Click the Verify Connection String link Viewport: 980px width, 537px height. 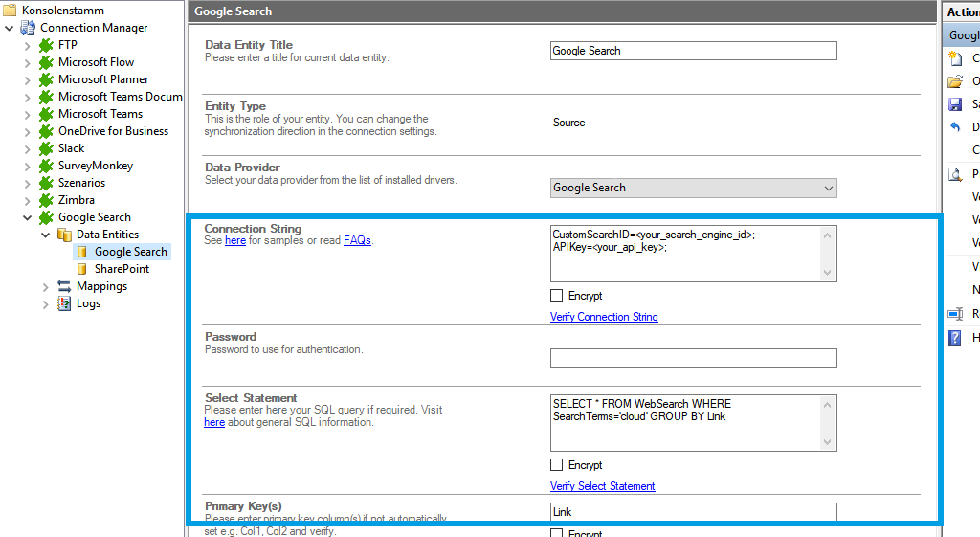(604, 317)
